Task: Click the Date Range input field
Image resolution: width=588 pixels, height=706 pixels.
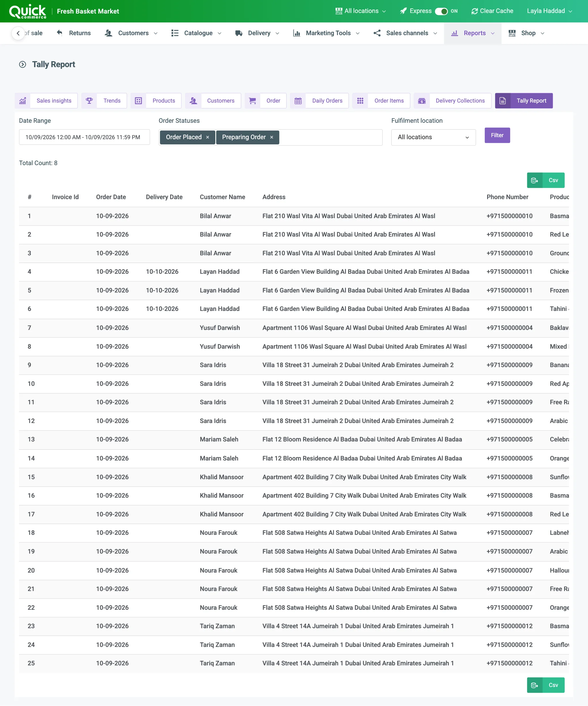Action: (x=84, y=137)
